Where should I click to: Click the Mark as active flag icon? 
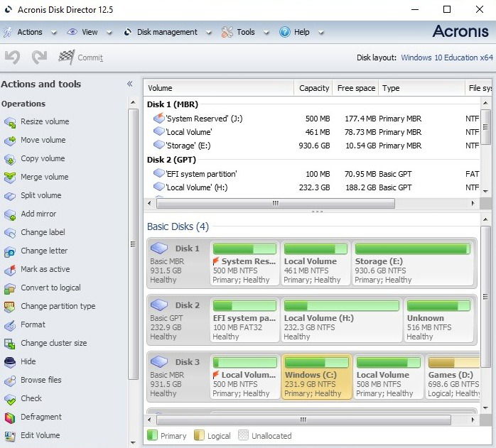tap(10, 270)
